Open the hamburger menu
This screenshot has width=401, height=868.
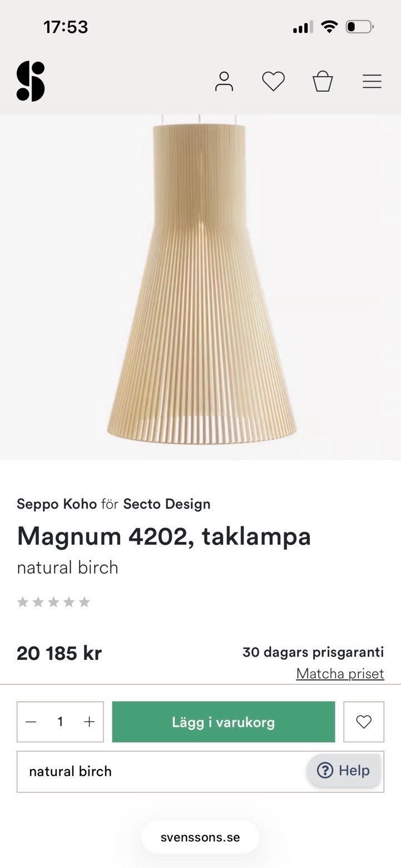[372, 81]
